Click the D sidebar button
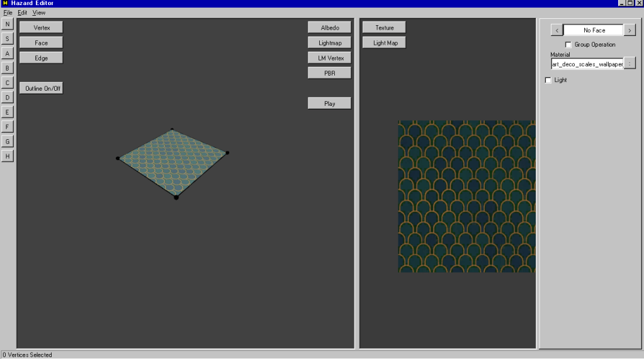644x359 pixels. tap(8, 98)
